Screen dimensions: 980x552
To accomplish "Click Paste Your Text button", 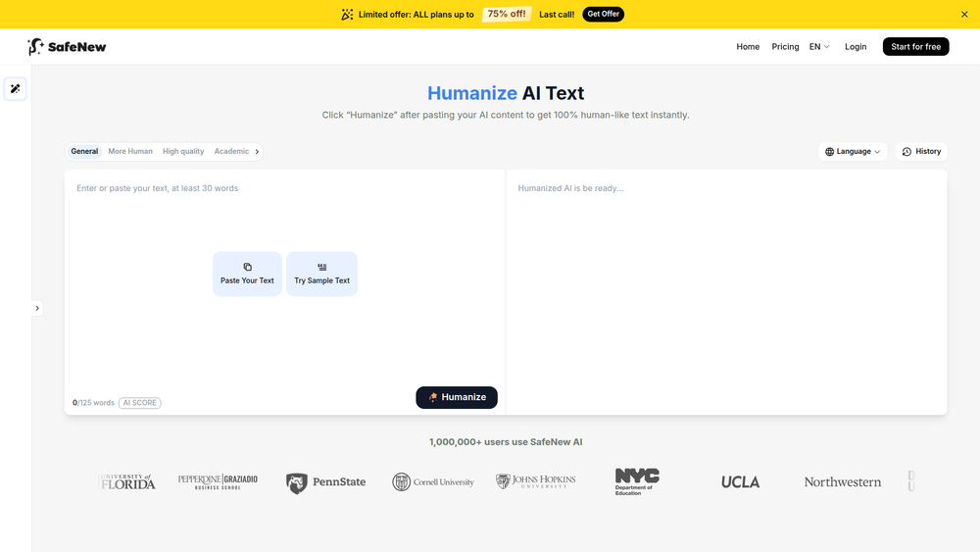I will (x=247, y=274).
